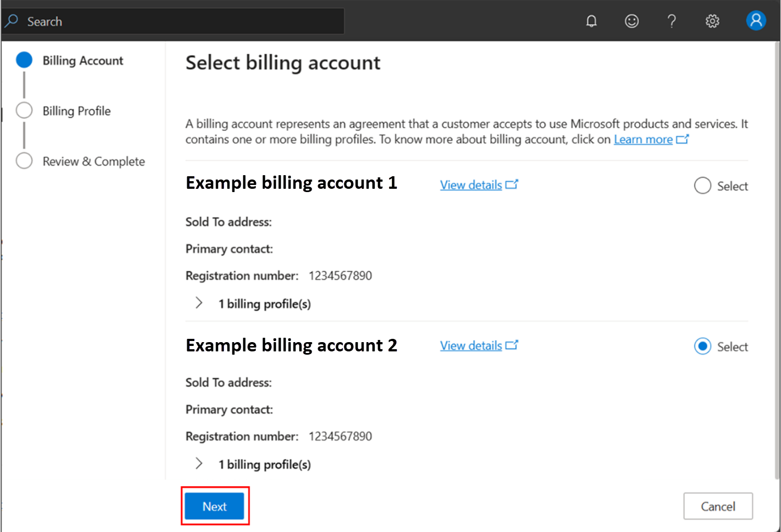Screen dimensions: 781x532
Task: Open the help question mark icon
Action: click(672, 21)
